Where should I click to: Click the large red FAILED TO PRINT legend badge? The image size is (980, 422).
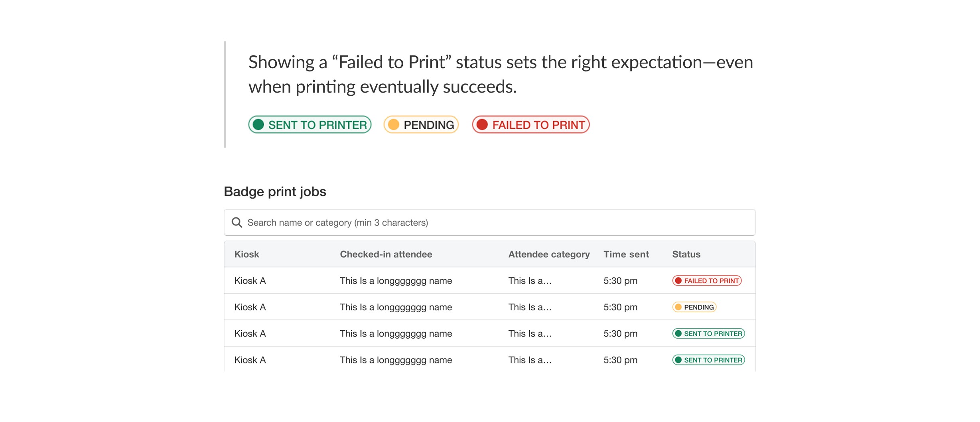[531, 125]
